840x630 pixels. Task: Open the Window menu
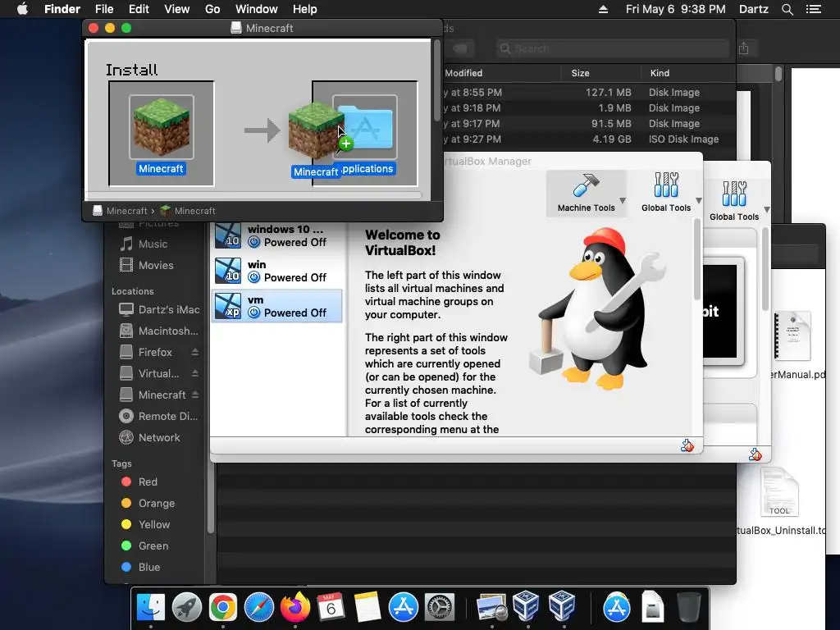(257, 9)
